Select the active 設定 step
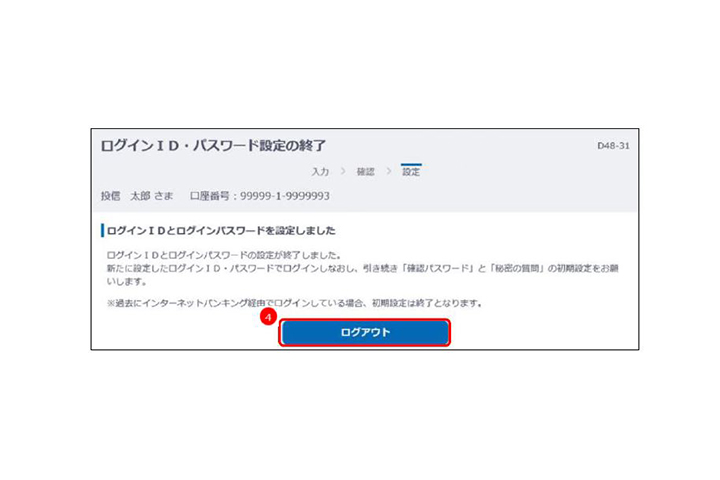Viewport: 720px width, 480px height. [x=411, y=172]
